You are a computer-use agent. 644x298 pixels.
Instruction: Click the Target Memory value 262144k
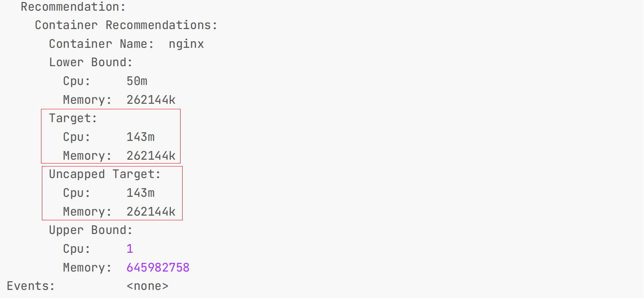(x=151, y=156)
